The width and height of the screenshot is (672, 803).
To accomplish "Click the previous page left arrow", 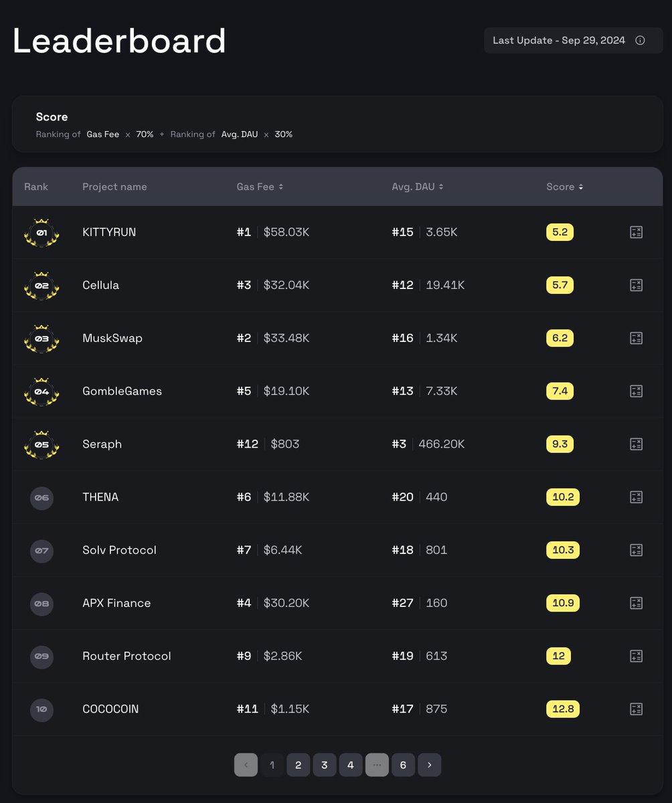I will (x=246, y=765).
